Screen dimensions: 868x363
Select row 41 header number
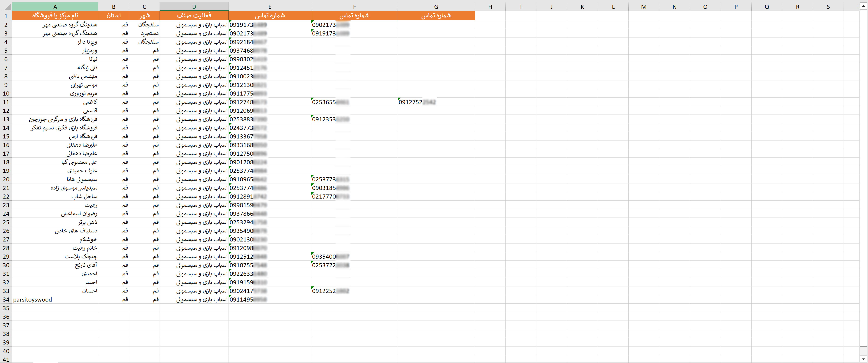pyautogui.click(x=6, y=359)
